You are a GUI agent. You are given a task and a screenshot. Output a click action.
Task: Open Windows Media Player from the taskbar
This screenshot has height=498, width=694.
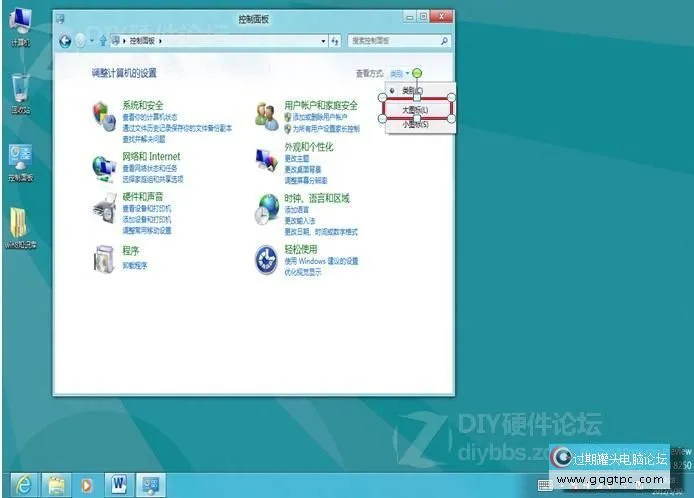[87, 485]
